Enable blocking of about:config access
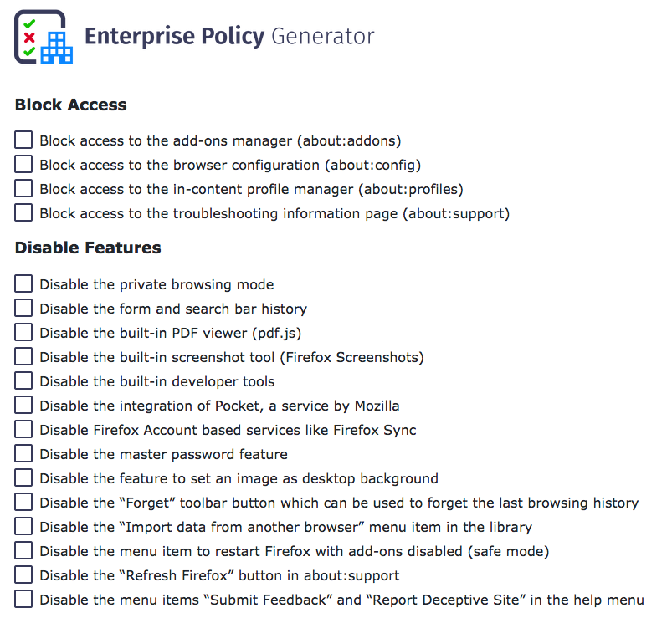Screen dimensions: 672x623 point(23,164)
